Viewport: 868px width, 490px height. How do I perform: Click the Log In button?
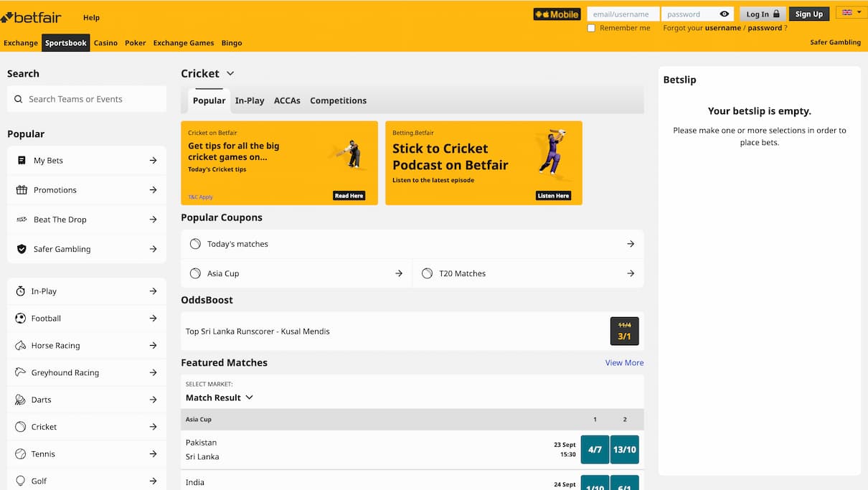[x=763, y=14]
